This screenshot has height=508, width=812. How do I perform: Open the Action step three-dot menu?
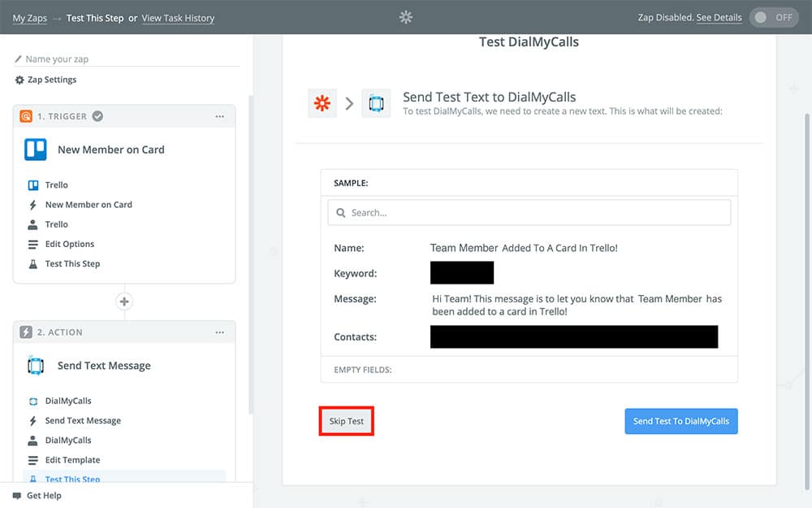click(219, 332)
